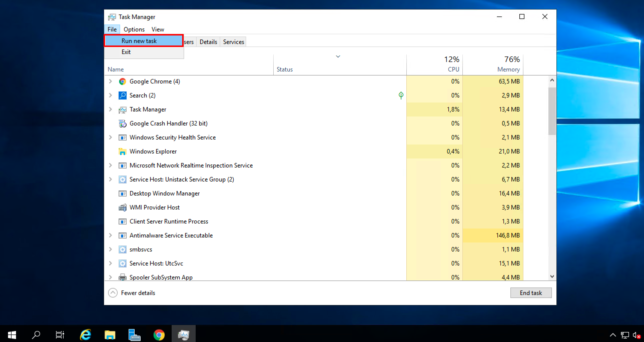The height and width of the screenshot is (342, 644).
Task: Open the Options menu
Action: tap(134, 29)
